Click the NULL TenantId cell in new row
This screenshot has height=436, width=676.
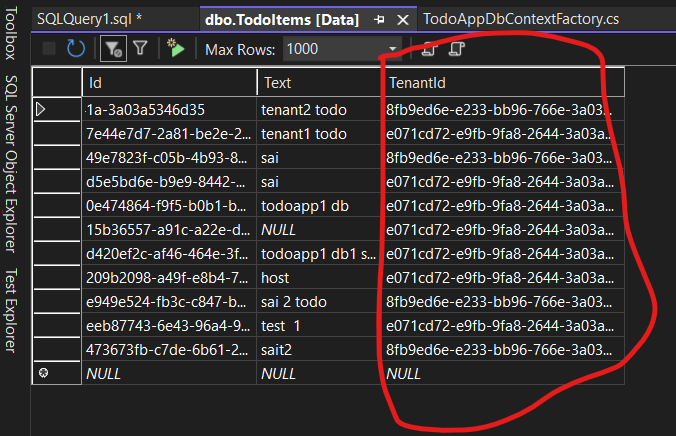coord(503,373)
